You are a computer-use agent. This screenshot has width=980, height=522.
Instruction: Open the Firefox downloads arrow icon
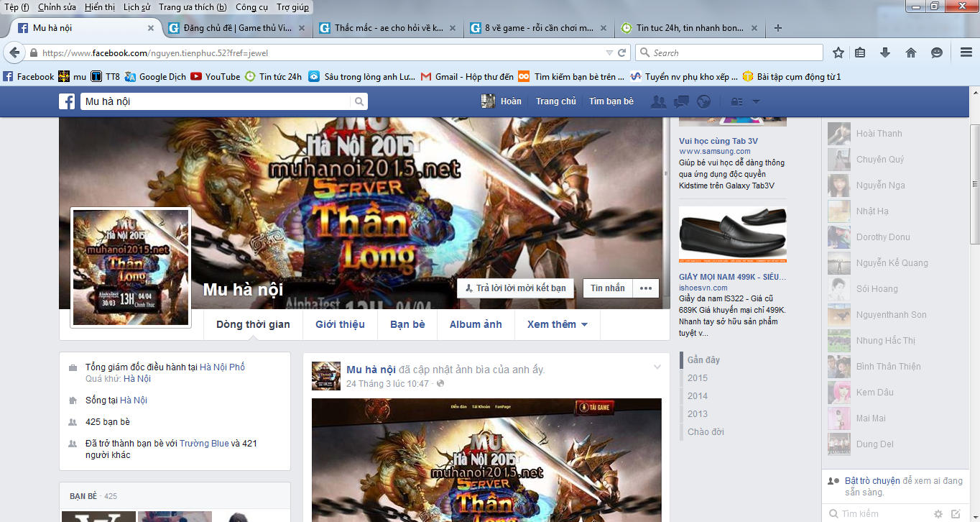[885, 52]
